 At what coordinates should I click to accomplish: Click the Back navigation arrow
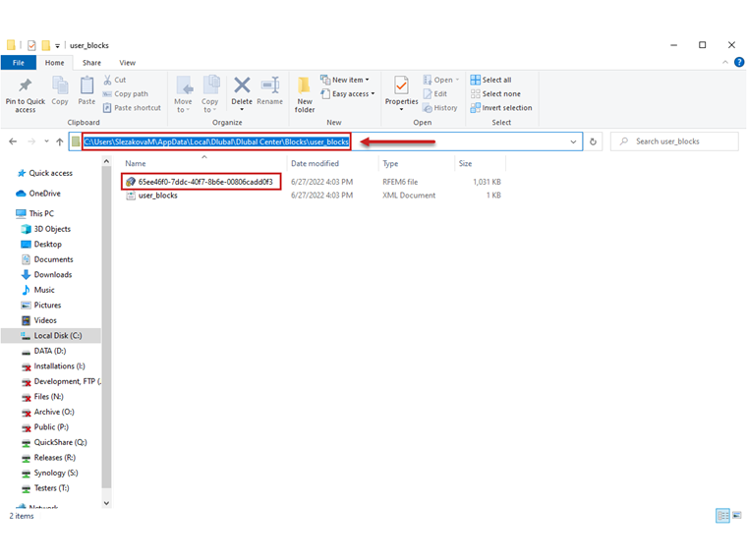point(13,141)
